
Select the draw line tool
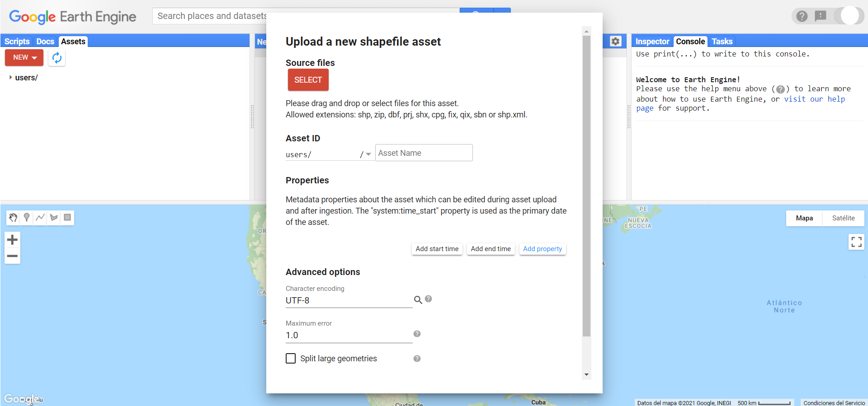(40, 218)
